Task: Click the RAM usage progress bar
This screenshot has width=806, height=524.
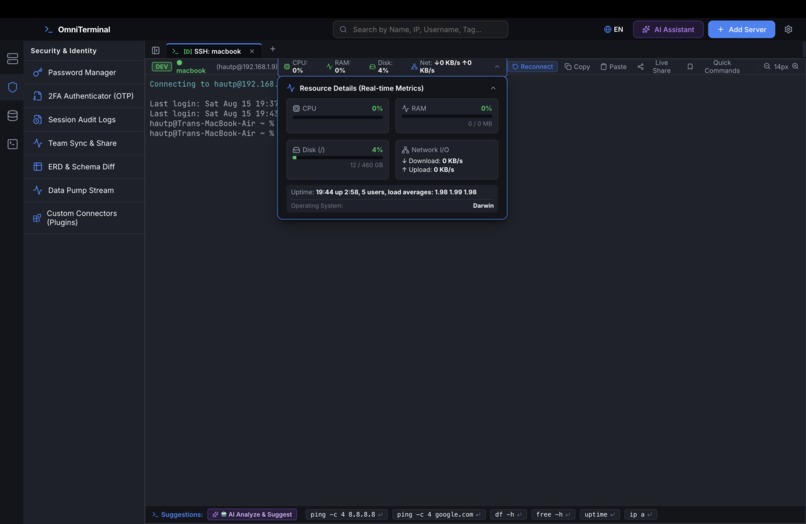Action: (446, 117)
